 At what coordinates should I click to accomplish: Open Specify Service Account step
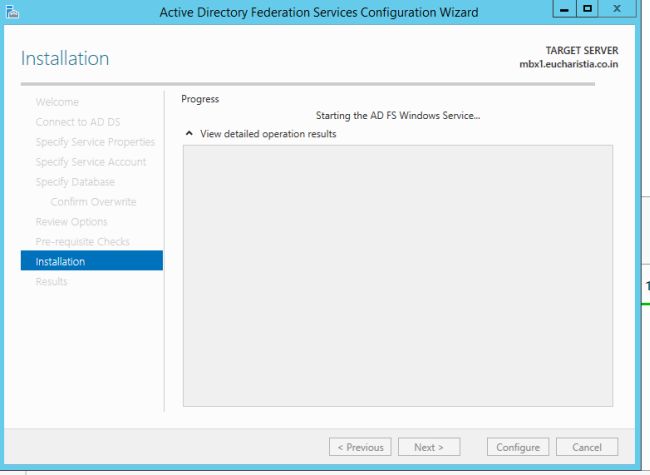(x=91, y=162)
